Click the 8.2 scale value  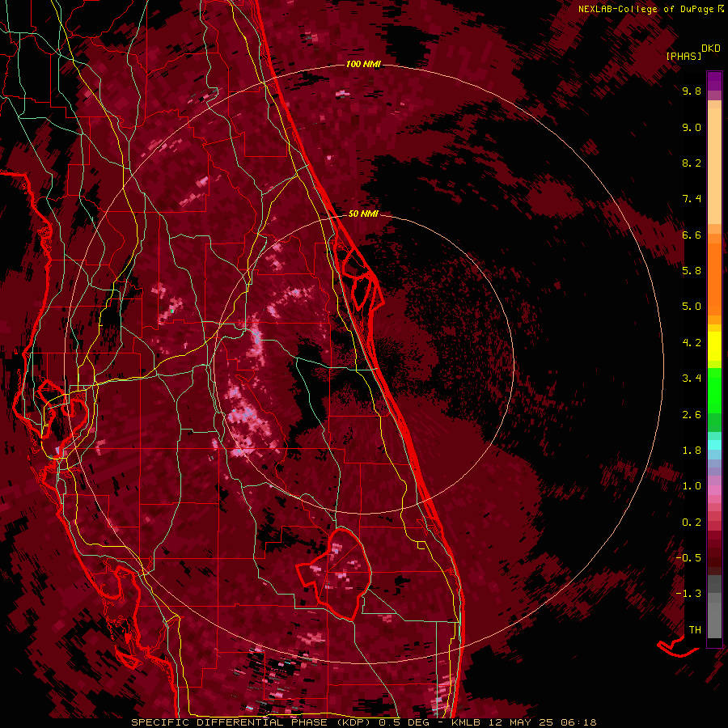pyautogui.click(x=692, y=163)
